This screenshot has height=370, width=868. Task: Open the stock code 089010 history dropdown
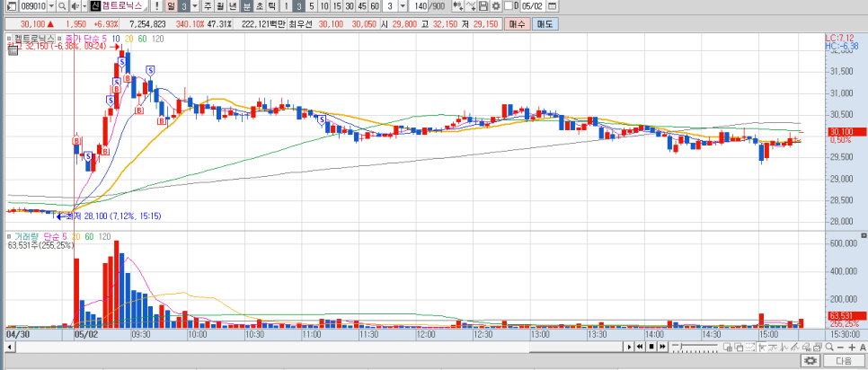click(51, 6)
